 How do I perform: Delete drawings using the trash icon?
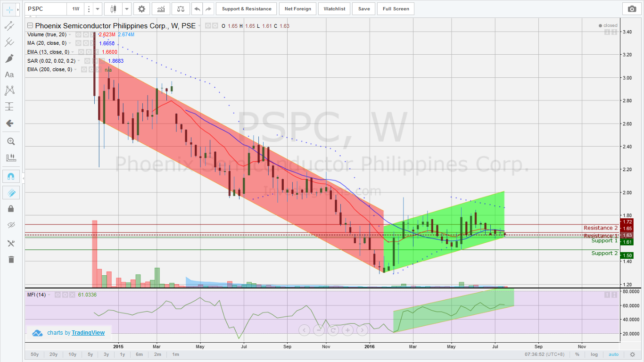(x=11, y=259)
